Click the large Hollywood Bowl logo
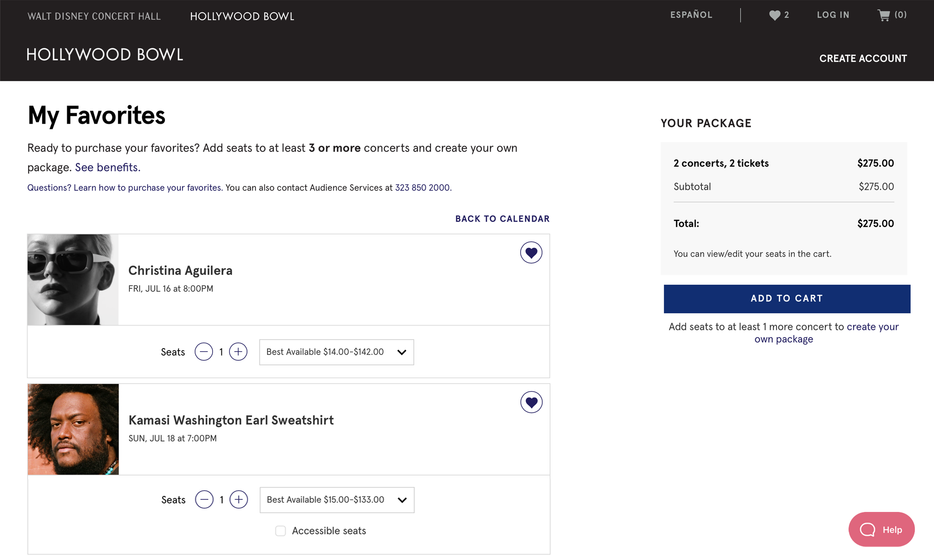Viewport: 934px width, 560px height. (x=105, y=55)
